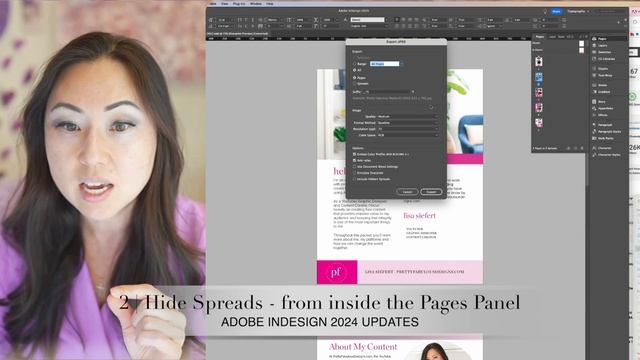The height and width of the screenshot is (360, 640).
Task: Open the View menu
Action: point(224,4)
